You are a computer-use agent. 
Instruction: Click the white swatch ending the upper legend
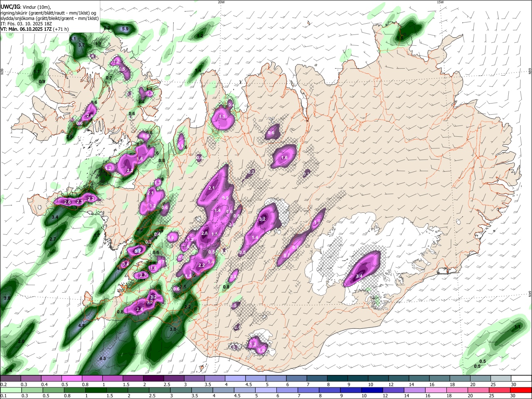pyautogui.click(x=522, y=378)
